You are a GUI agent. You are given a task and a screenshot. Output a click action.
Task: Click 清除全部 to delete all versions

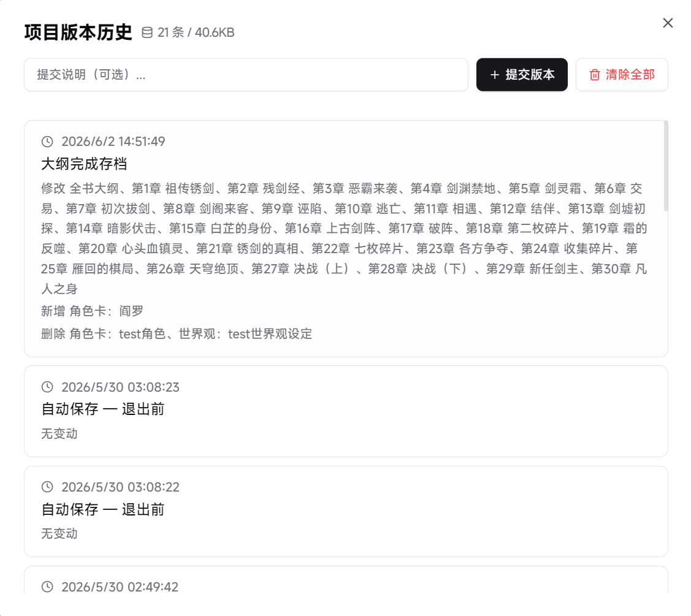(622, 74)
